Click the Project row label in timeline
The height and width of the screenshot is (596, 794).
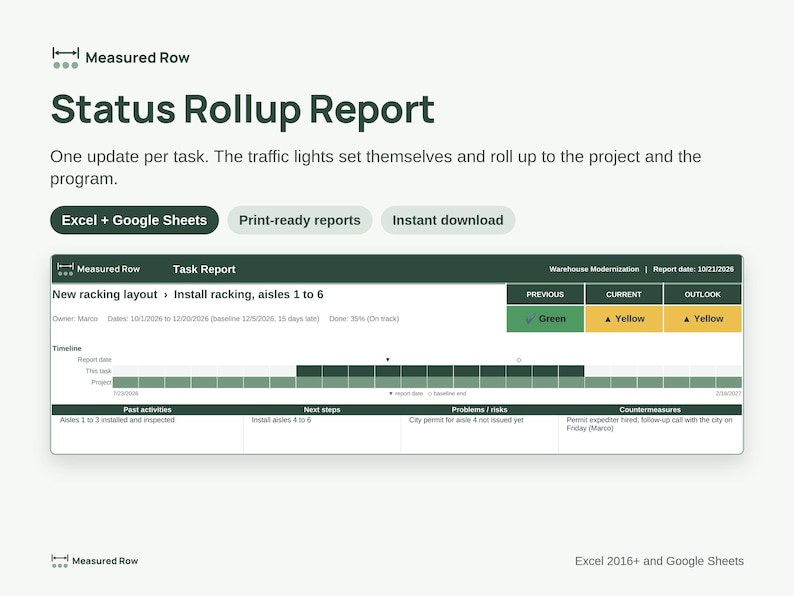coord(101,382)
